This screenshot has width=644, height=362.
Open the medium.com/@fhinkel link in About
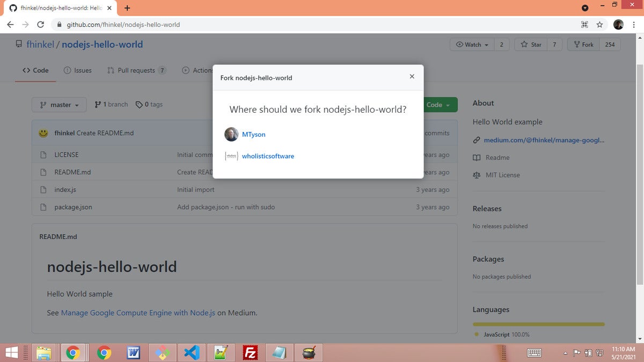pos(544,141)
